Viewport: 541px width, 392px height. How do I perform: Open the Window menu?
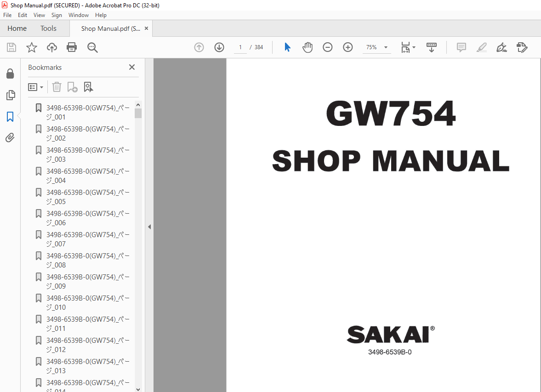pos(78,15)
